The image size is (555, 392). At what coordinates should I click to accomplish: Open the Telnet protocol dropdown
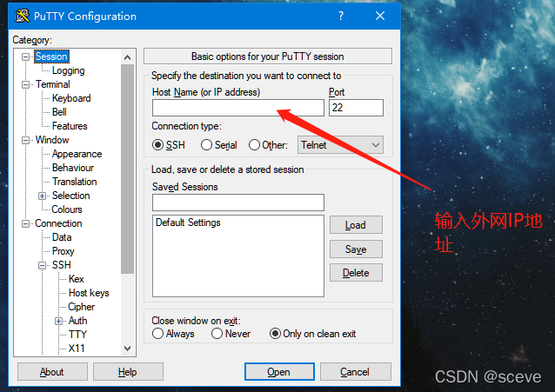click(340, 145)
